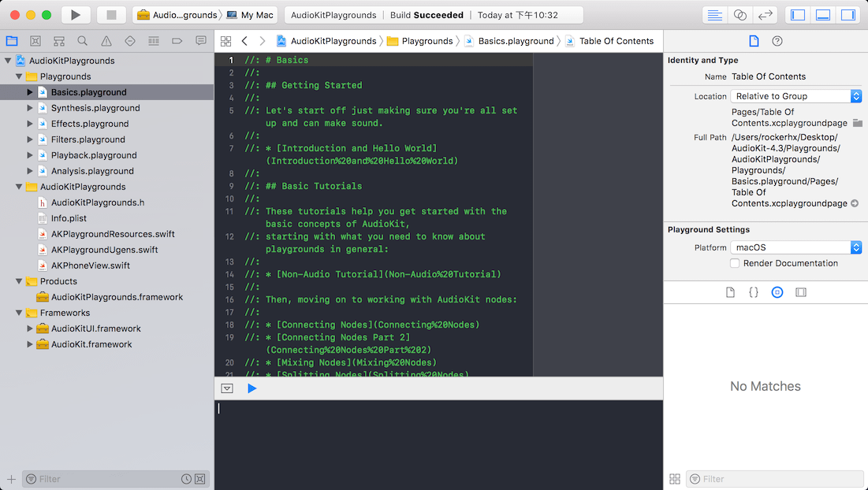This screenshot has height=490, width=868.
Task: Expand Synthesis.playground disclosure triangle
Action: click(30, 108)
